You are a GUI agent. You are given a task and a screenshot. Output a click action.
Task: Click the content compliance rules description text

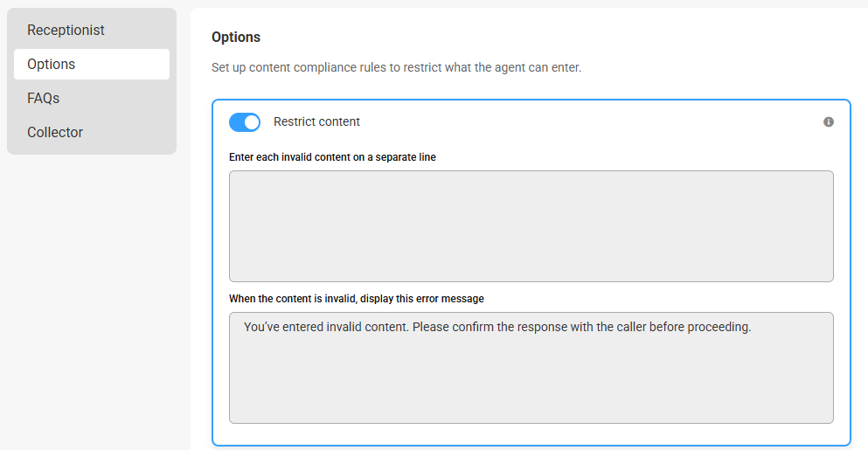396,67
